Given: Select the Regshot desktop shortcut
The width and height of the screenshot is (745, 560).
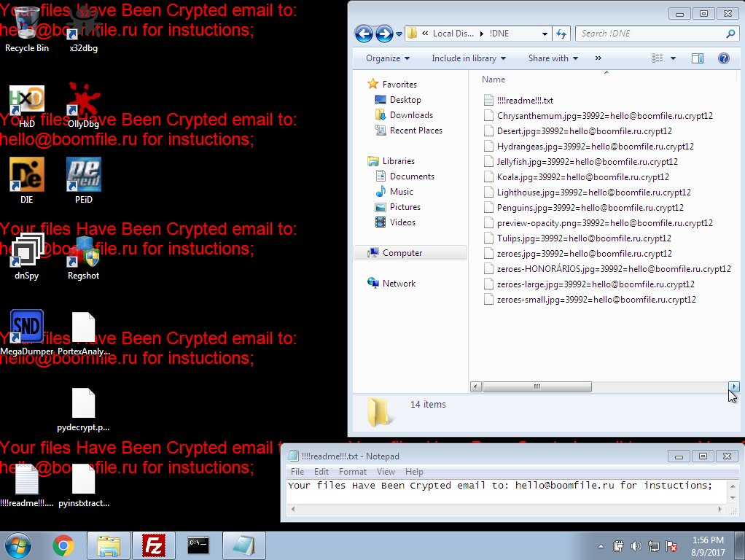Looking at the screenshot, I should [x=84, y=257].
